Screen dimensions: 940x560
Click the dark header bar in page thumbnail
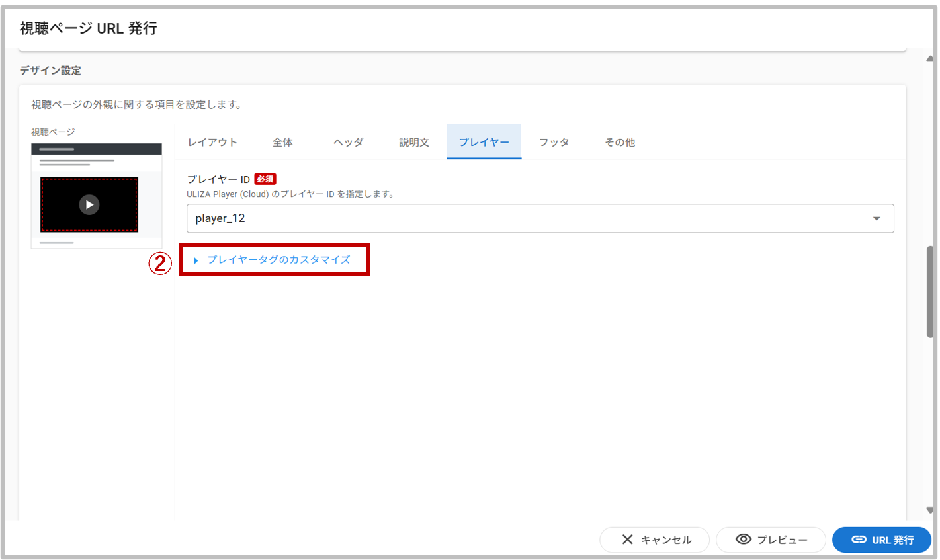click(97, 149)
